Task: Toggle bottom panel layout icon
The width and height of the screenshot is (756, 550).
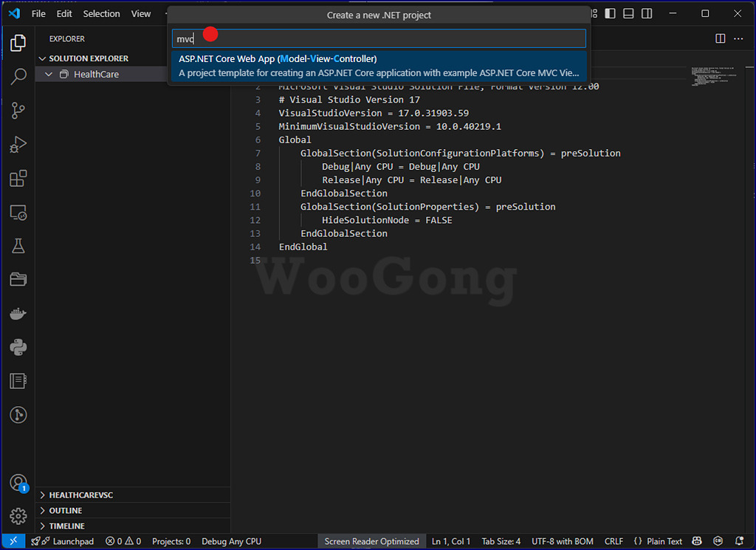Action: [x=628, y=13]
